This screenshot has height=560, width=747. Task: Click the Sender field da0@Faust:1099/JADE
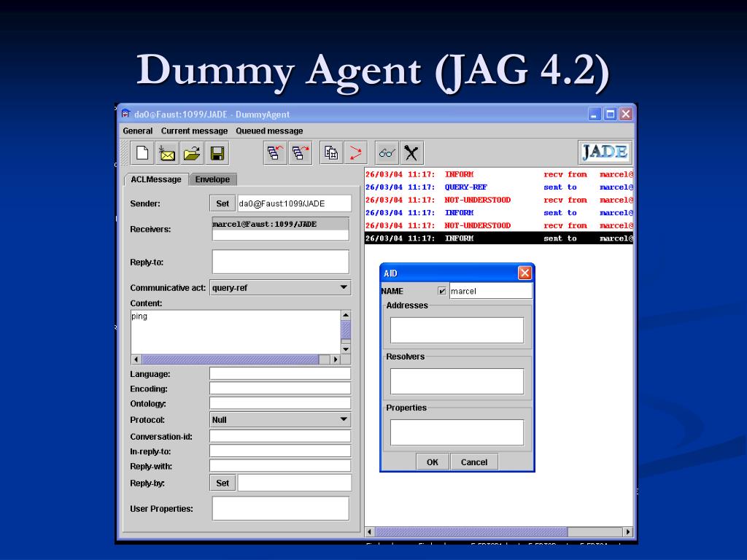tap(294, 203)
